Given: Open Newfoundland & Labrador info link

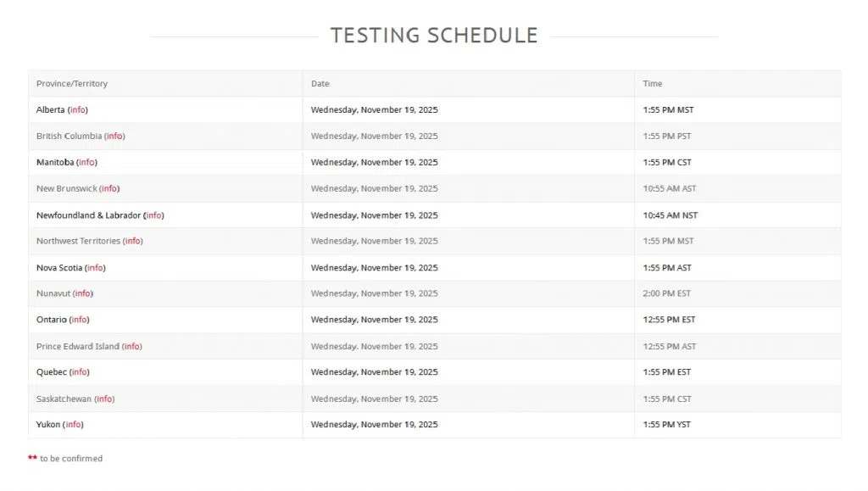Looking at the screenshot, I should point(153,215).
